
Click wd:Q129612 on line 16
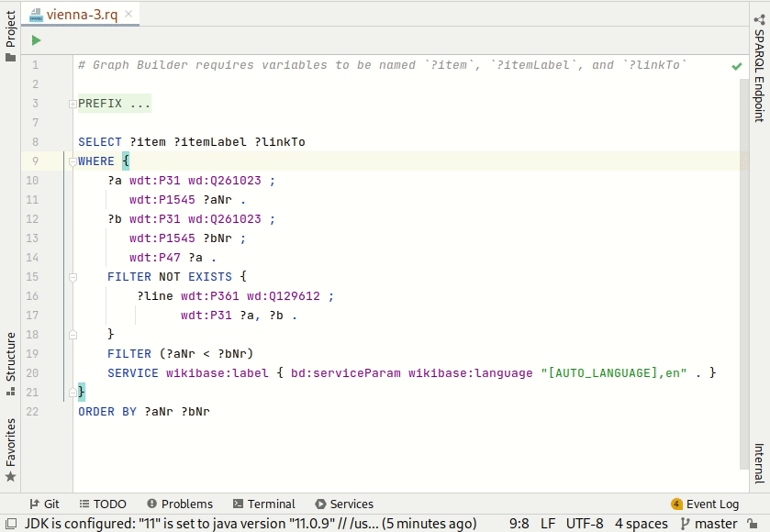(284, 296)
